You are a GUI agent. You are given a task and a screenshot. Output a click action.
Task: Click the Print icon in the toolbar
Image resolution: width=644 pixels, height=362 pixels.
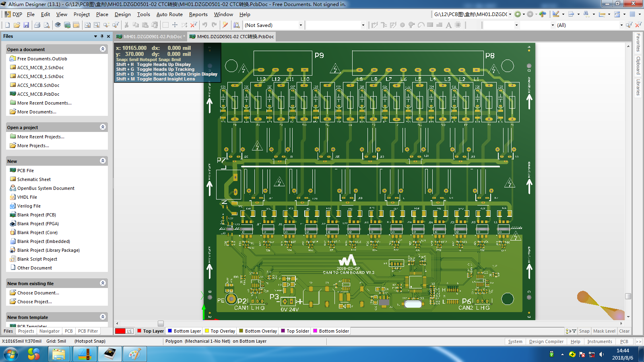click(x=37, y=25)
